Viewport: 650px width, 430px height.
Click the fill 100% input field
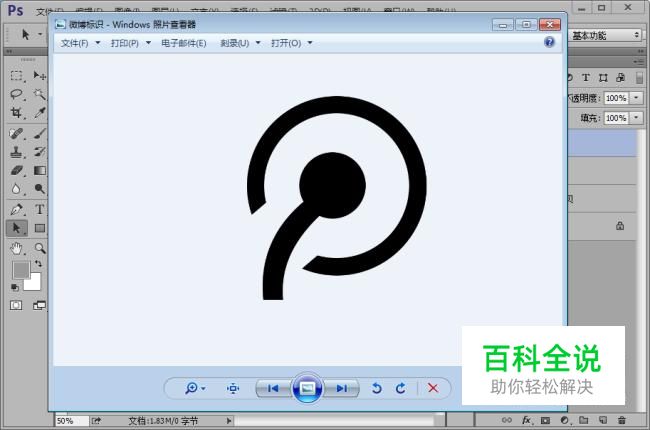[x=616, y=118]
